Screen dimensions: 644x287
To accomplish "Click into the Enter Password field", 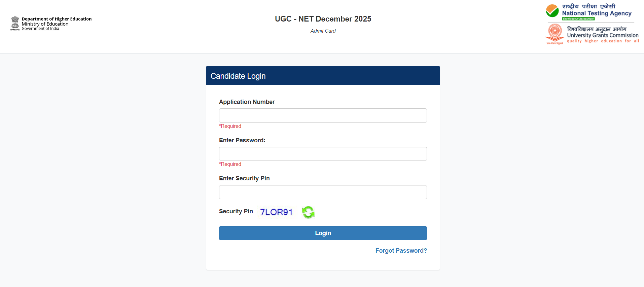I will (323, 154).
